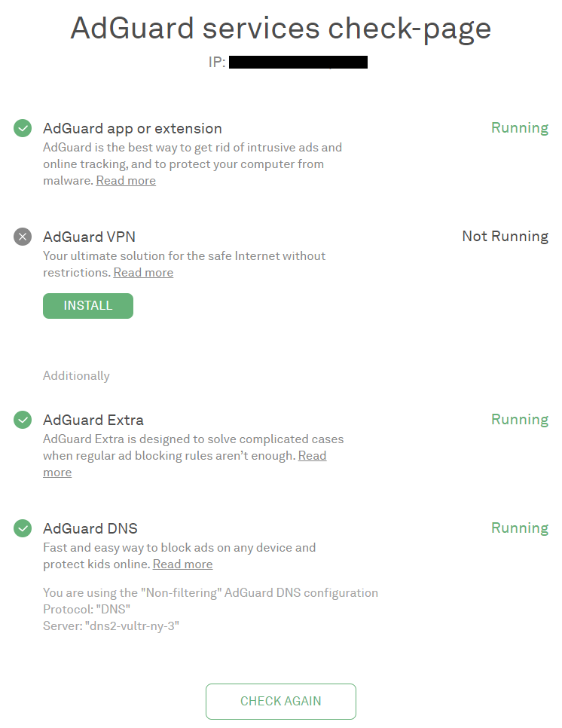Click the redacted IP address field
Viewport: 562px width, 728px height.
298,63
